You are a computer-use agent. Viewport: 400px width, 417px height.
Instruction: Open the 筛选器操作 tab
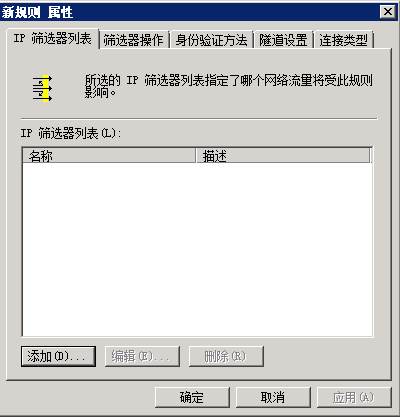coord(133,40)
